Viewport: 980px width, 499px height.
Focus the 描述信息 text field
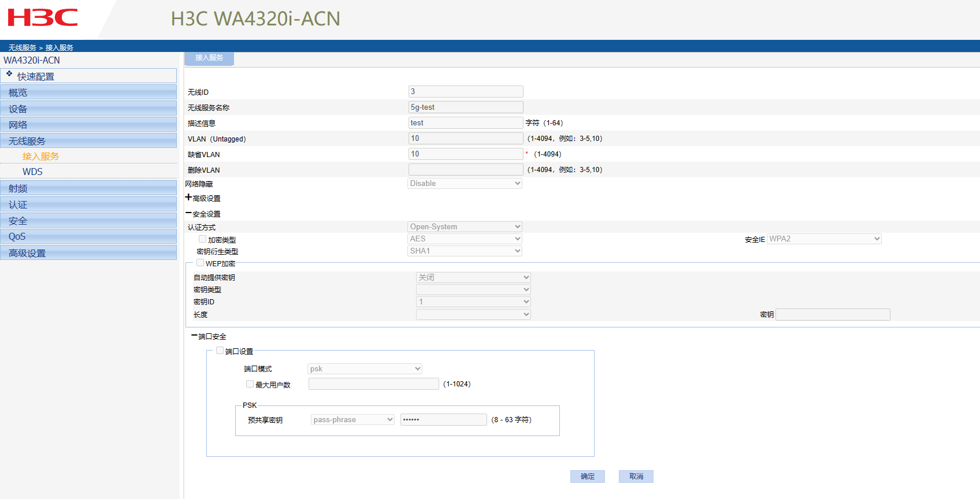point(466,123)
